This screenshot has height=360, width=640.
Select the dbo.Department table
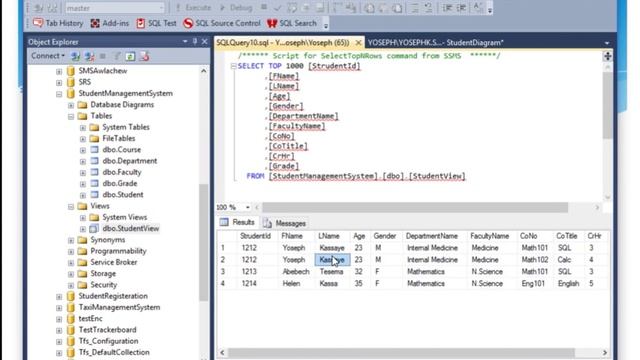[x=130, y=161]
